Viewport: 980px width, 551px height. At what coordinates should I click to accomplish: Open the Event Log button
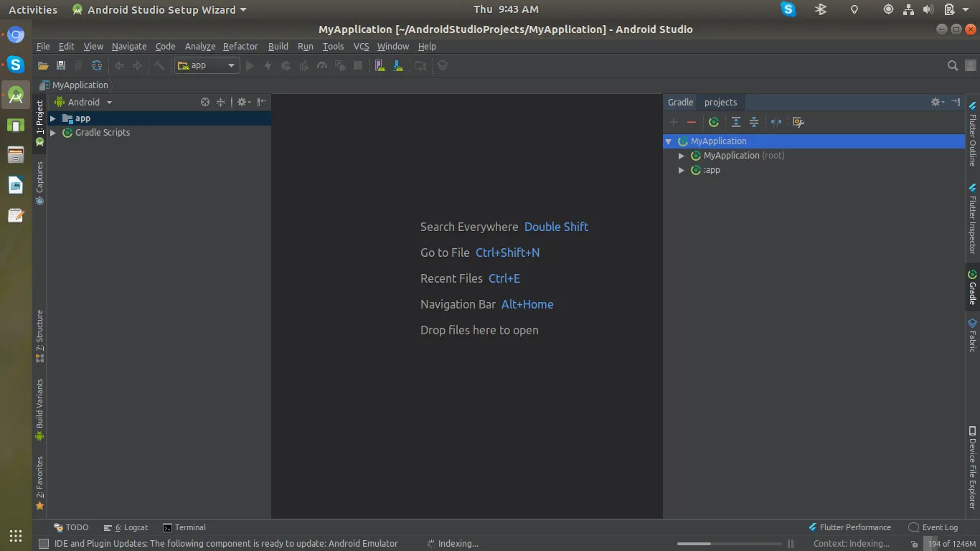pyautogui.click(x=933, y=527)
